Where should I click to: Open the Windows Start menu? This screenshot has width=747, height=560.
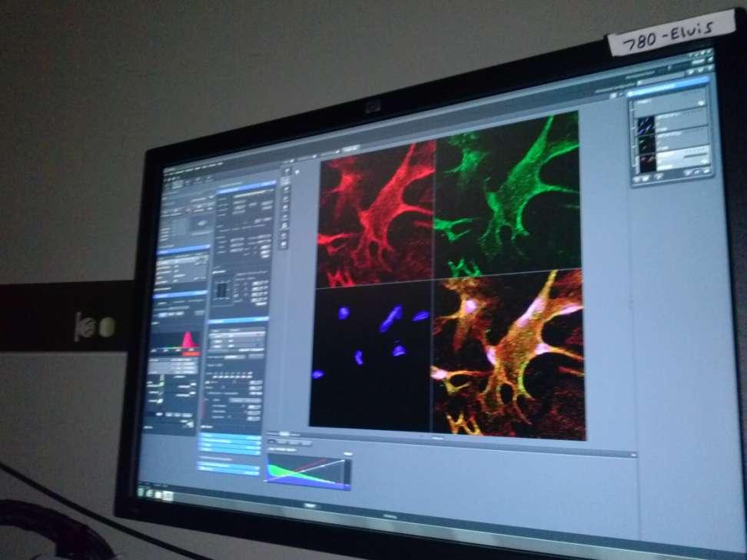pyautogui.click(x=141, y=491)
